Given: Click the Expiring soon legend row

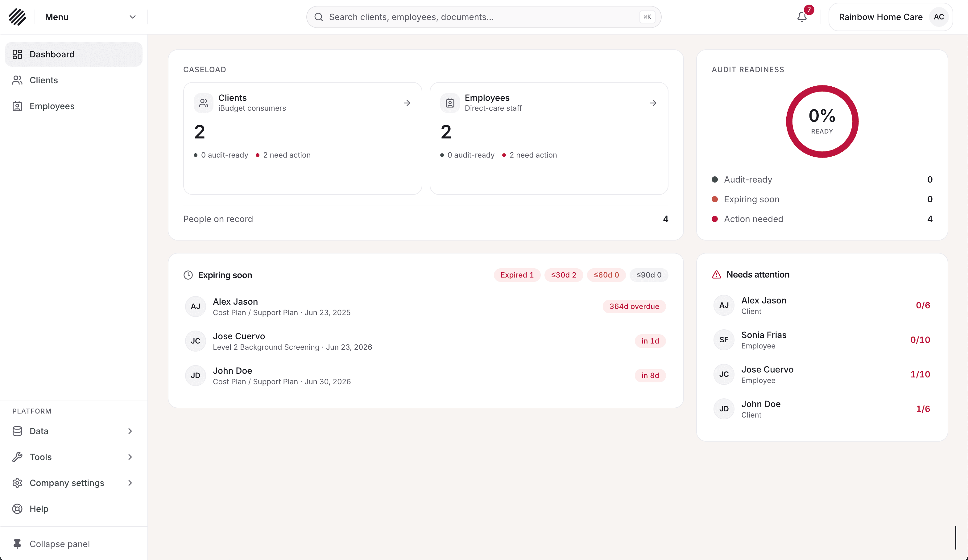Looking at the screenshot, I should [822, 199].
